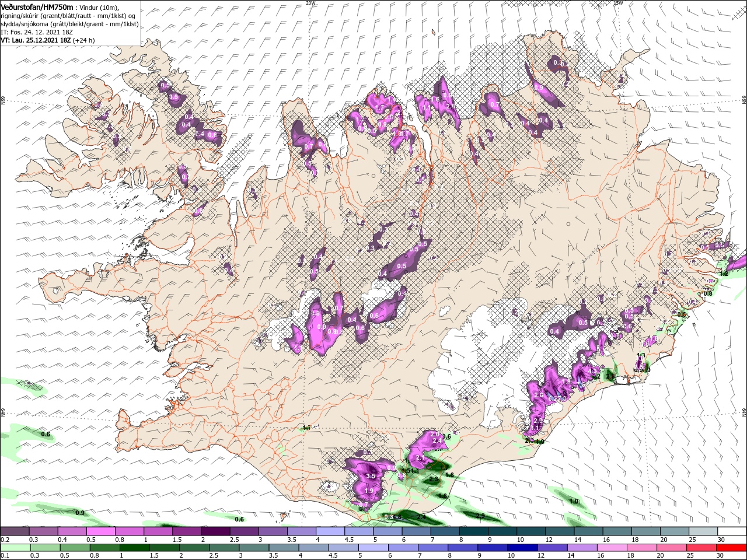Click the '0.4' label on the snow scale
Viewport: 747px width, 560px height.
click(x=62, y=540)
